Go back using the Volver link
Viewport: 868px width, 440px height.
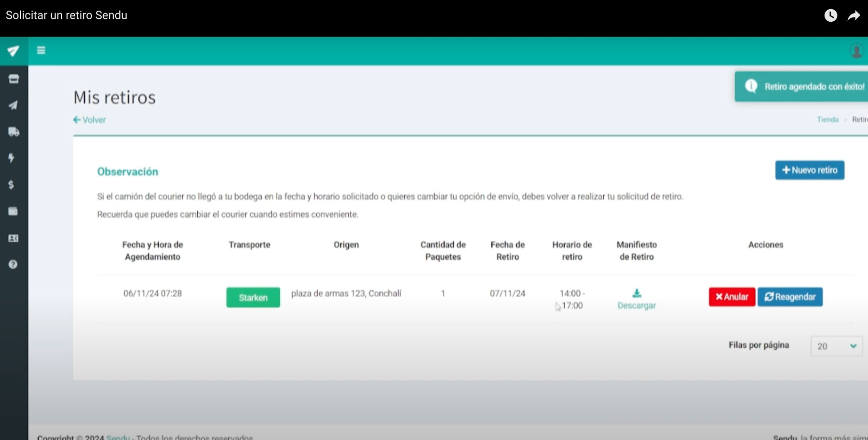pos(90,120)
